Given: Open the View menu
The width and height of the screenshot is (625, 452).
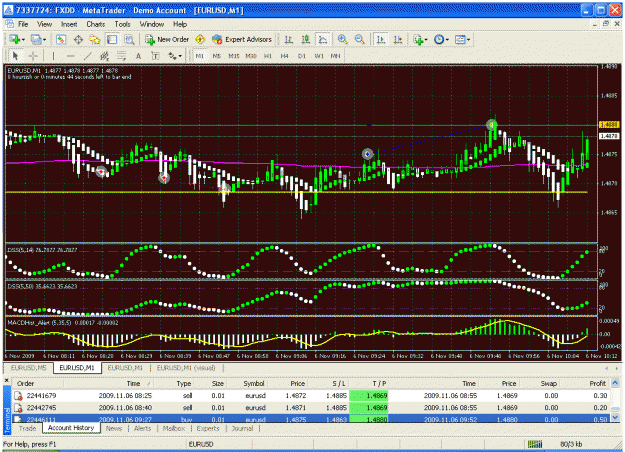Looking at the screenshot, I should point(44,24).
